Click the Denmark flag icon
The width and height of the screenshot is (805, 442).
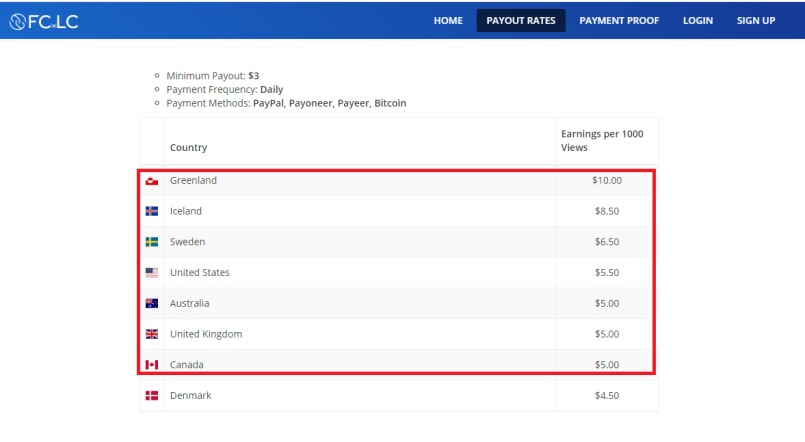[x=151, y=395]
